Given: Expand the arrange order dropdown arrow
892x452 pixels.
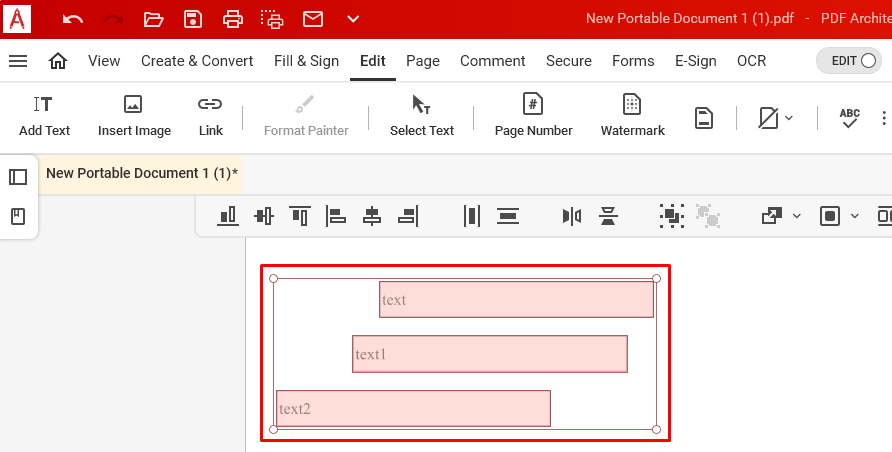Looking at the screenshot, I should (x=796, y=216).
